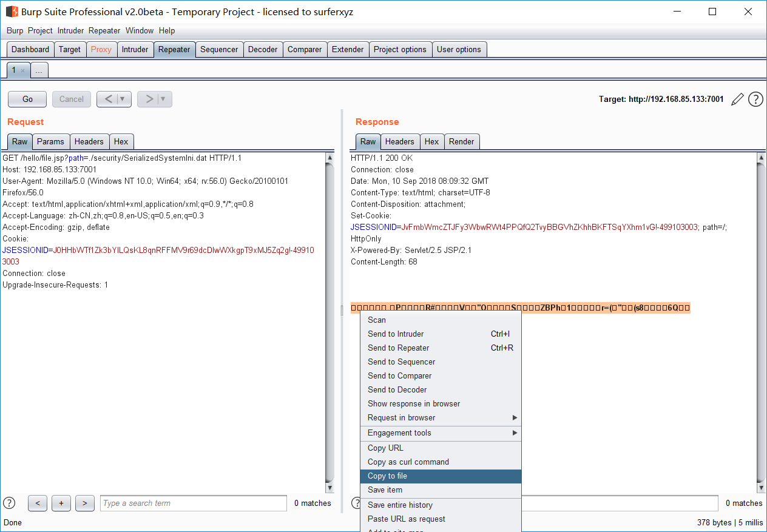Select the response Hex tab
The height and width of the screenshot is (532, 767).
pos(432,141)
